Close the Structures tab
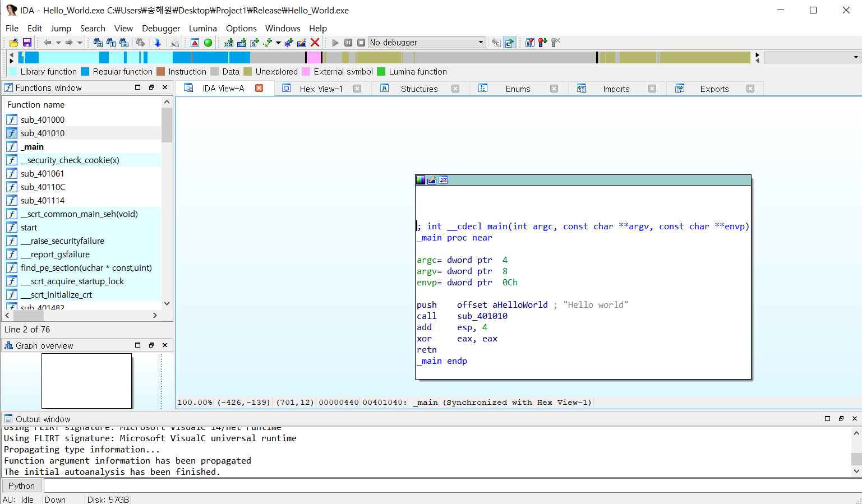 [455, 89]
